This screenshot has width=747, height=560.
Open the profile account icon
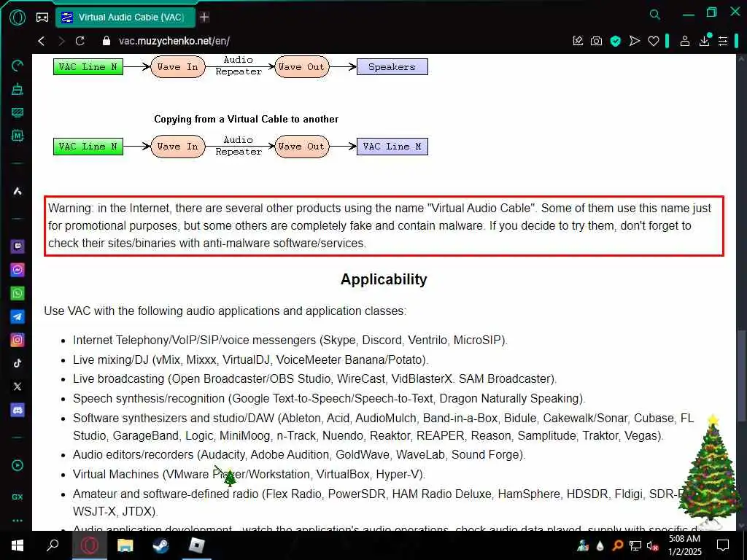tap(684, 41)
